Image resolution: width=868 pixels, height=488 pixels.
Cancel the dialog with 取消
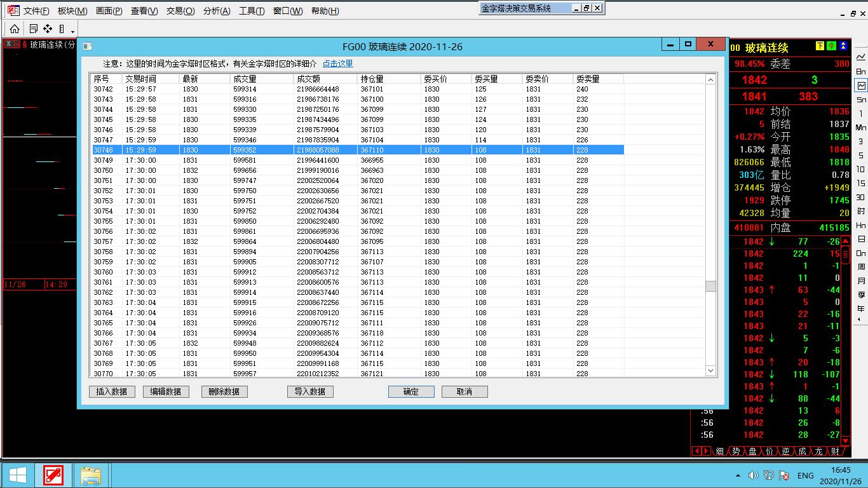pyautogui.click(x=465, y=391)
